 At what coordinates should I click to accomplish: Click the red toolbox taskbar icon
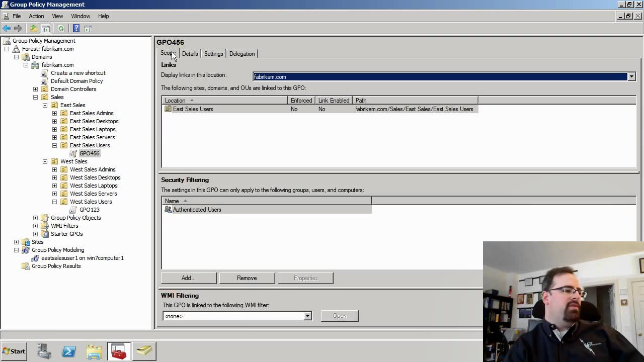[119, 351]
